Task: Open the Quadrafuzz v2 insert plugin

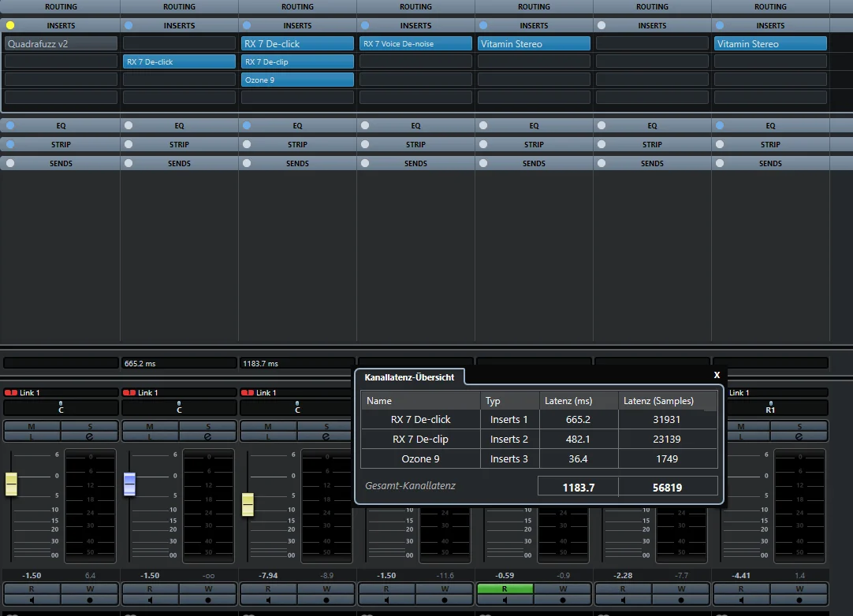Action: click(x=61, y=43)
